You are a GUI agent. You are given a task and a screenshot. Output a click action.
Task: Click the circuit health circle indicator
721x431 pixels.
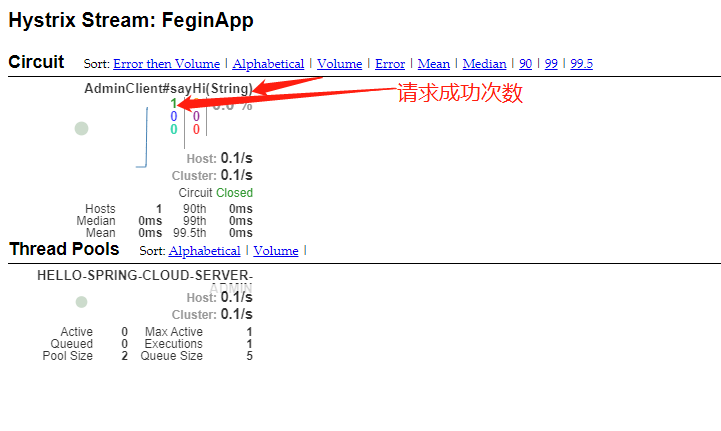point(81,128)
